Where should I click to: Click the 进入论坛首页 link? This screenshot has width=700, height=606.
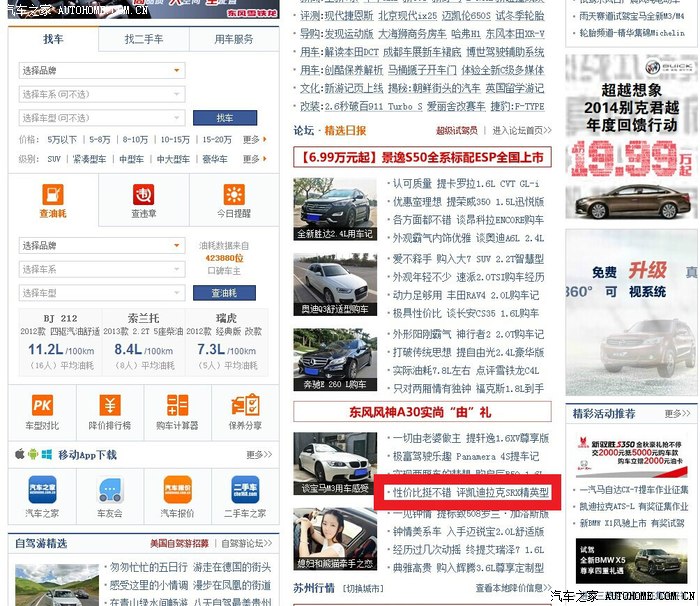[520, 131]
